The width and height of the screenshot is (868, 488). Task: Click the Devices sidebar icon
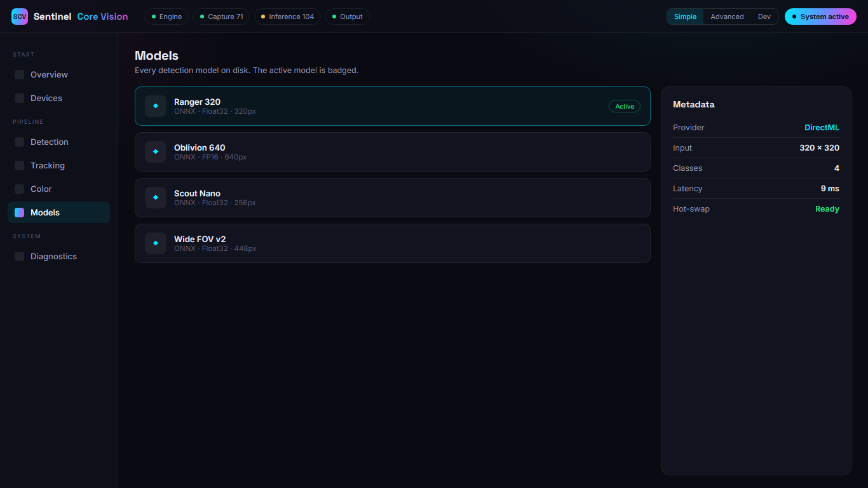(x=19, y=98)
